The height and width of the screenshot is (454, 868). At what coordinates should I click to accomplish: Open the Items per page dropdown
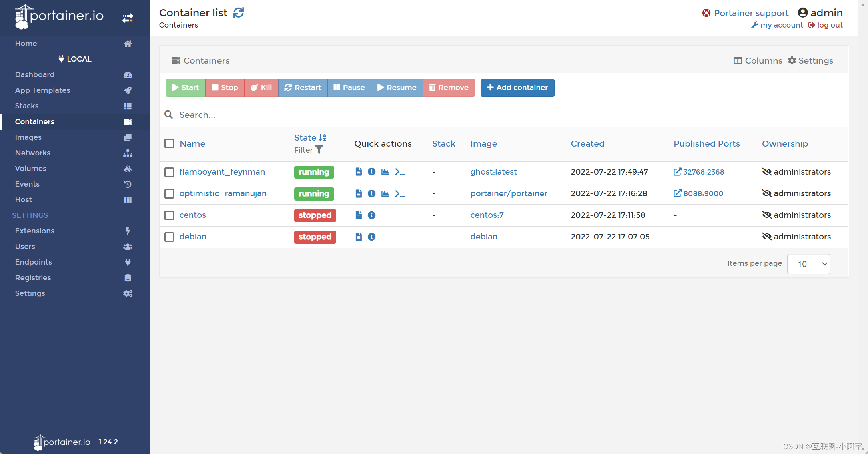tap(808, 264)
